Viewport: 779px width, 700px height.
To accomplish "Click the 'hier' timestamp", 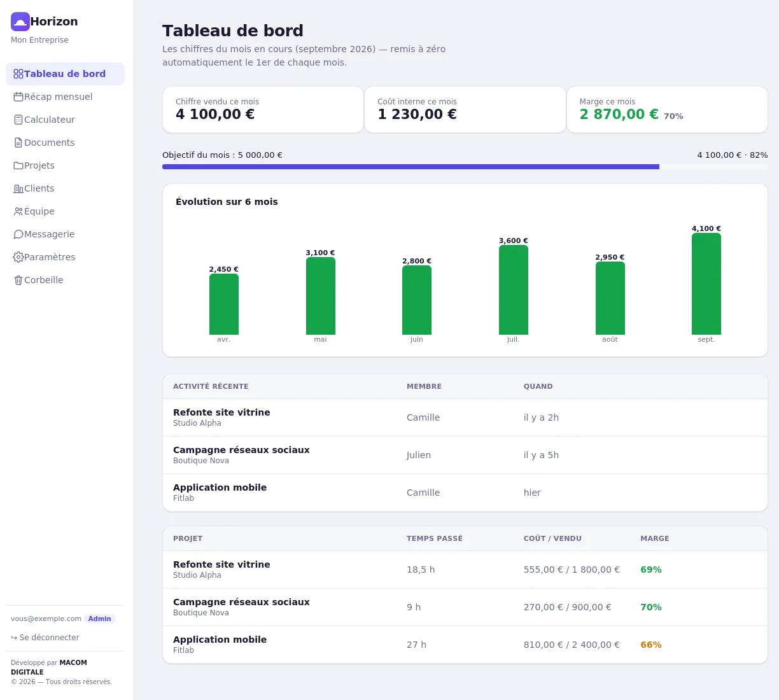I will pyautogui.click(x=532, y=493).
